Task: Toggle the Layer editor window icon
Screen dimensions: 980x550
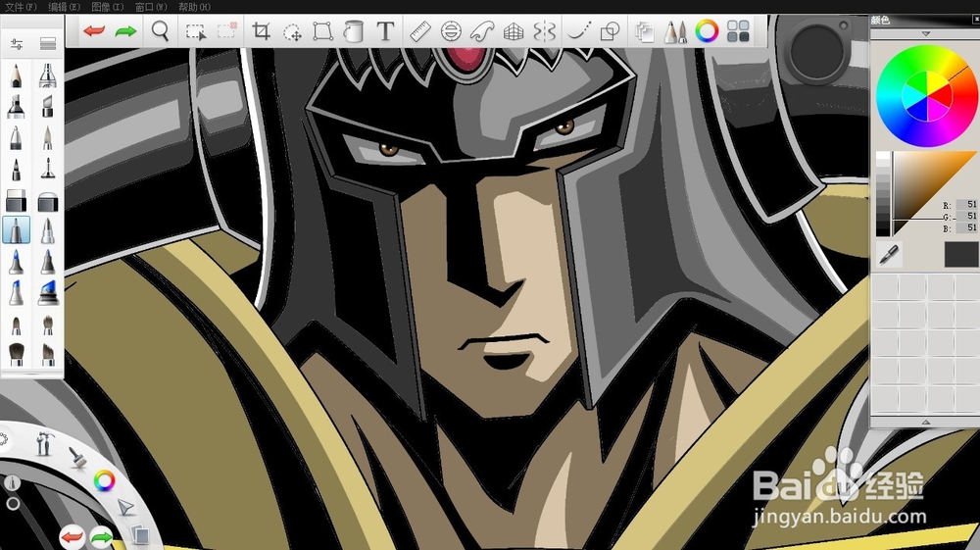Action: 644,31
